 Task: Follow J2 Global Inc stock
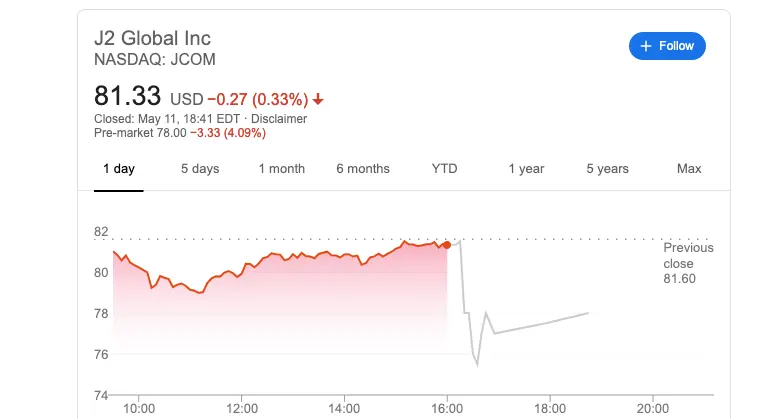(x=667, y=46)
